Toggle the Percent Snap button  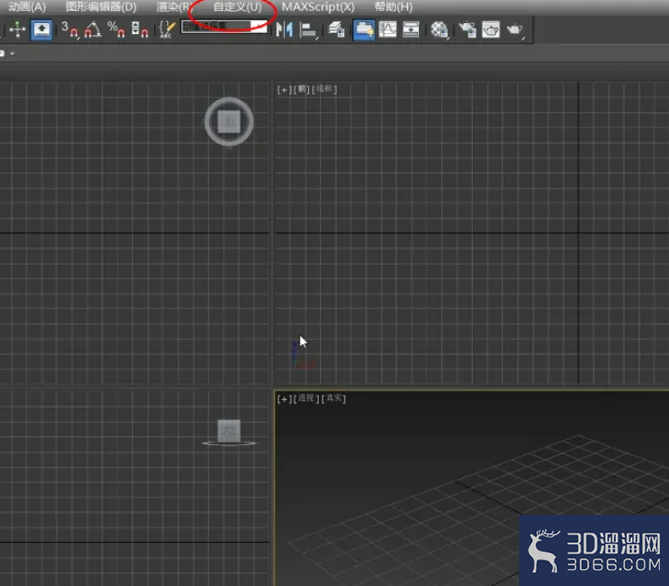pyautogui.click(x=116, y=29)
